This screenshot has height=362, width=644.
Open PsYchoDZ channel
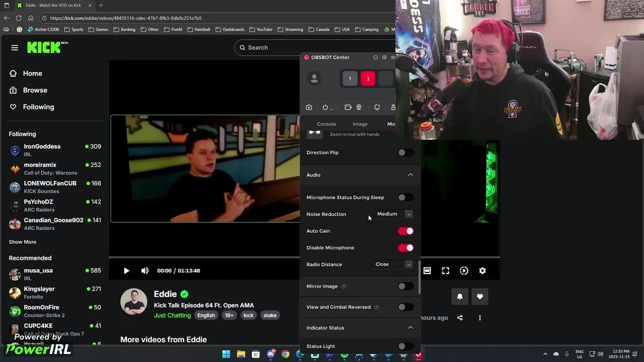(x=55, y=205)
